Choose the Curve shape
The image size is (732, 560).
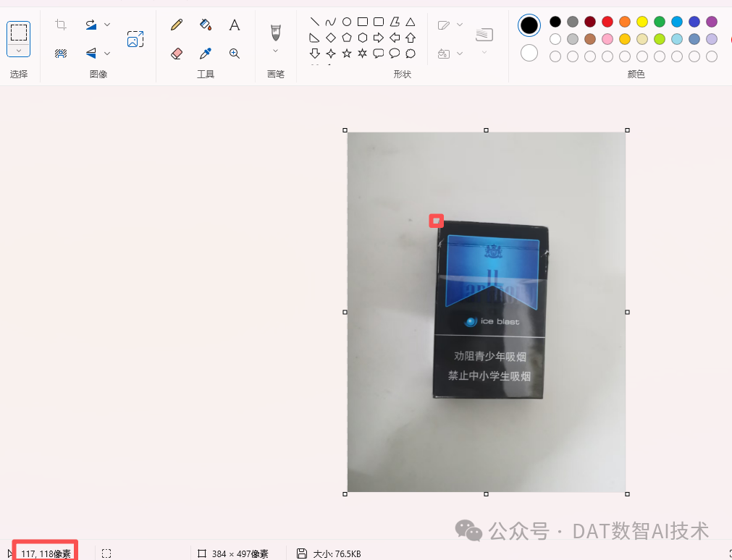tap(330, 22)
